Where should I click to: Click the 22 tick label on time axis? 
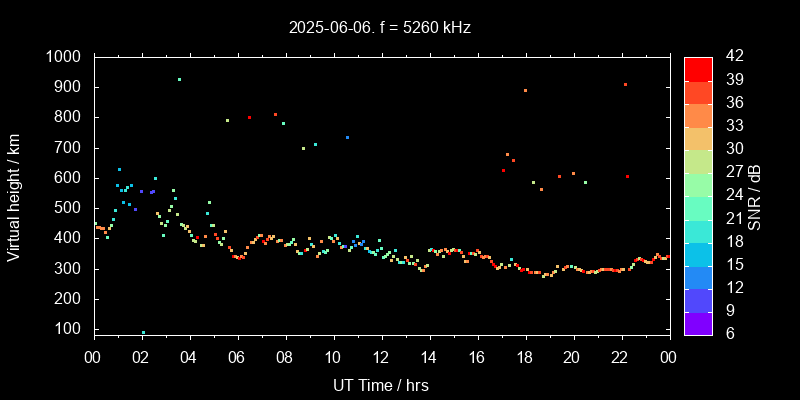point(621,357)
